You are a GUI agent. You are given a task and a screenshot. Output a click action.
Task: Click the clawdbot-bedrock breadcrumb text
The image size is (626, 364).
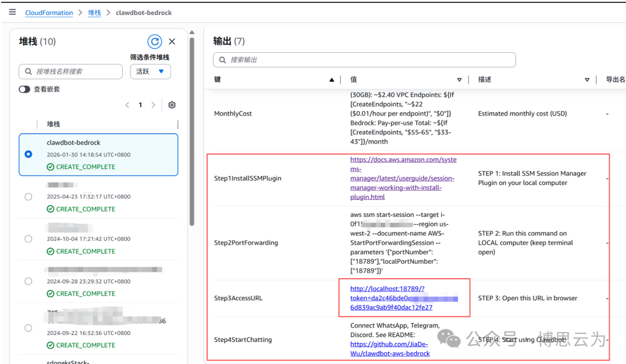(x=144, y=13)
